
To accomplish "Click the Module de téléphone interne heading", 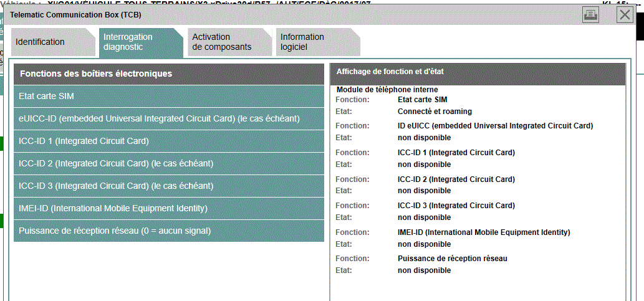I will (387, 90).
